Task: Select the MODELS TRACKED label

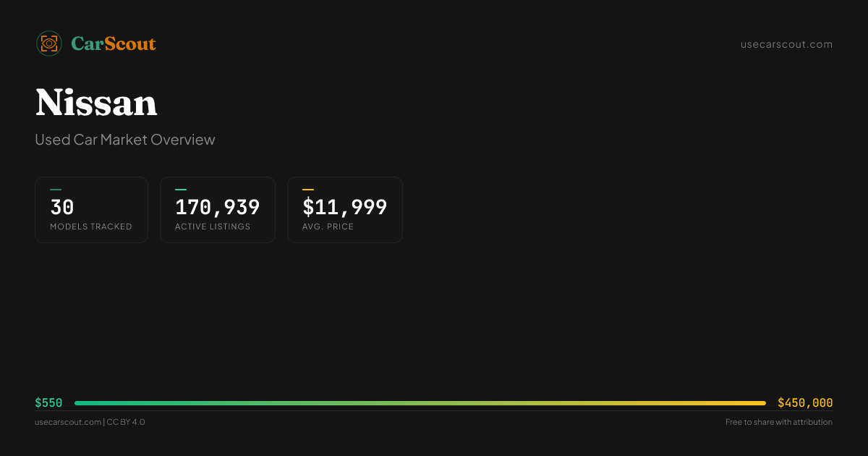Action: [91, 227]
